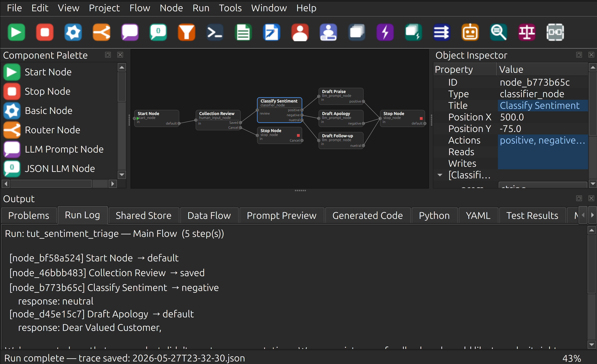
Task: Open the Tools menu
Action: (x=230, y=8)
